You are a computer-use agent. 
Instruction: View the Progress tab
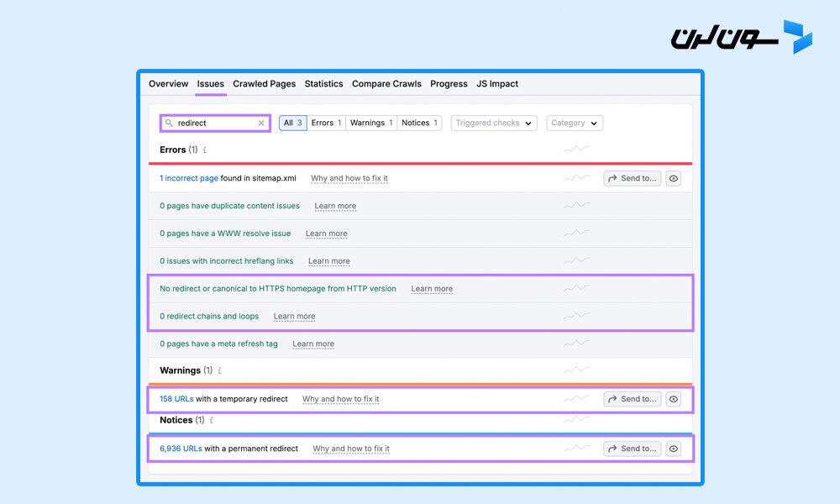pyautogui.click(x=449, y=84)
